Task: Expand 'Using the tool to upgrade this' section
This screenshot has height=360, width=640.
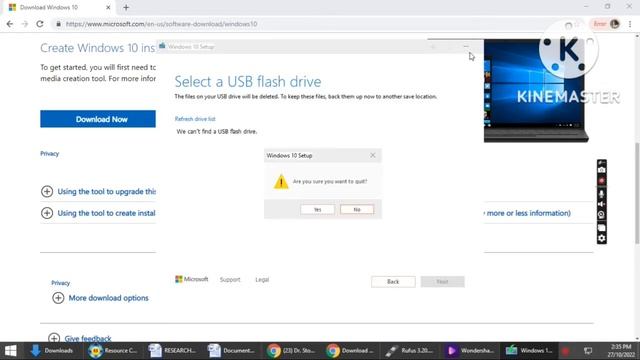Action: pos(98,191)
